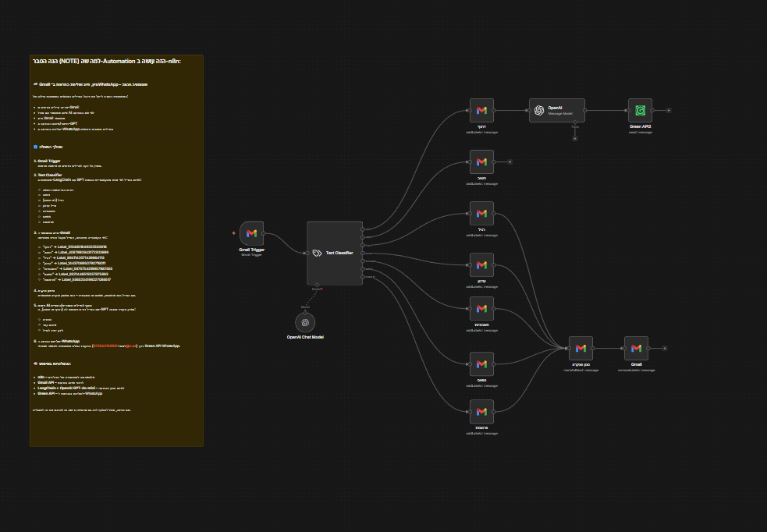The width and height of the screenshot is (767, 532).
Task: Click the plus button after Green API2
Action: [x=668, y=110]
